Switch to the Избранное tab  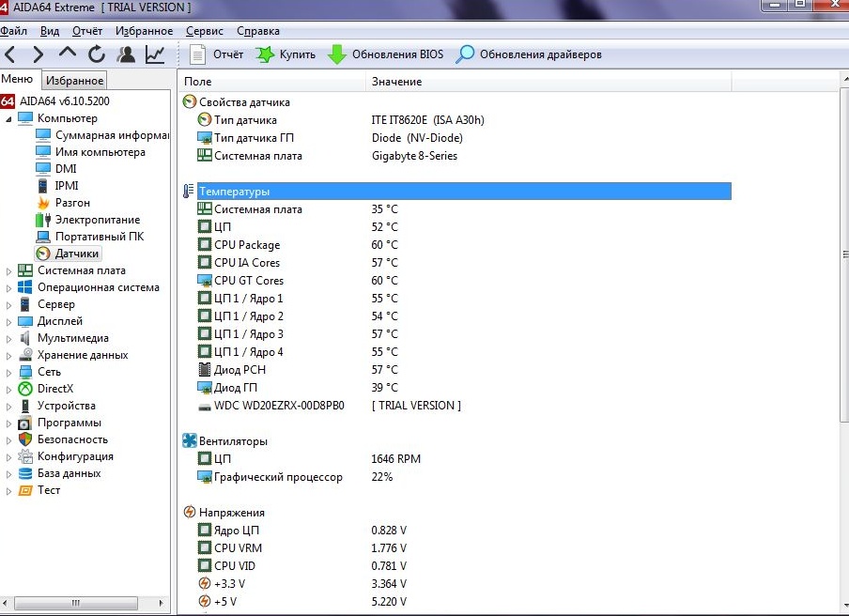74,80
